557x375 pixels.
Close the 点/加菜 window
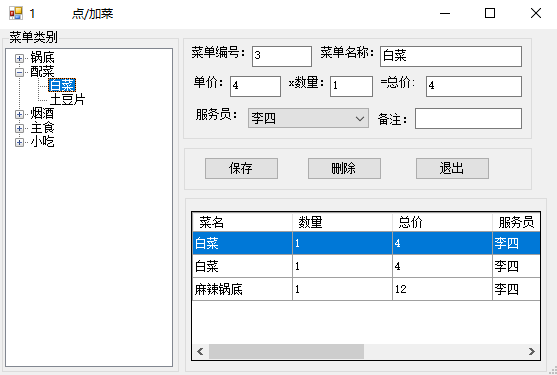point(536,13)
